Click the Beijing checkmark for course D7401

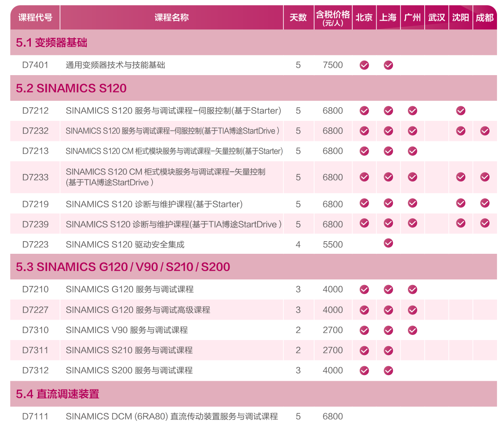click(x=364, y=65)
